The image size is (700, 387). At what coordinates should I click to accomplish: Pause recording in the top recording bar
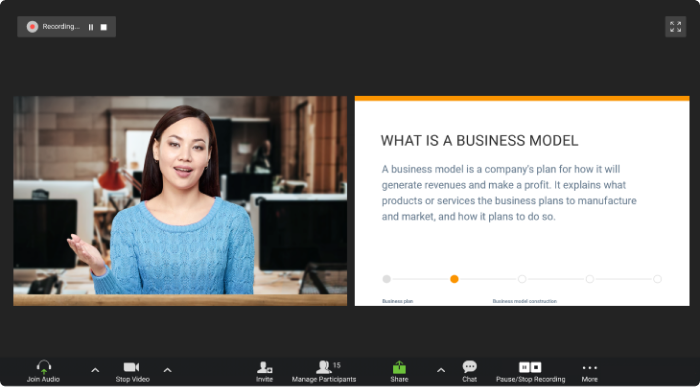tap(91, 27)
